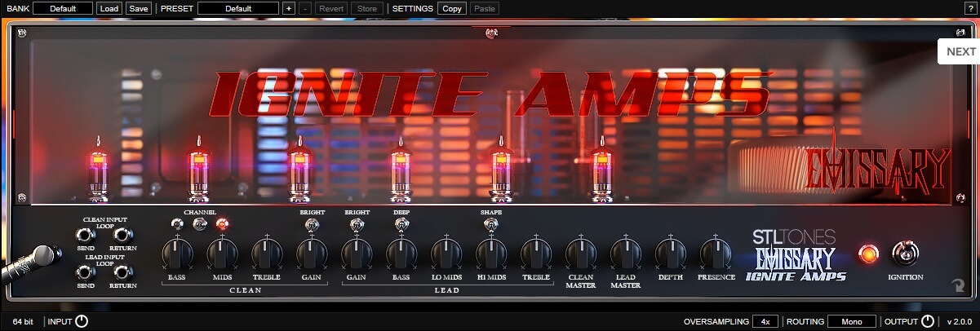Click the bank Save button
980x331 pixels.
pos(139,8)
